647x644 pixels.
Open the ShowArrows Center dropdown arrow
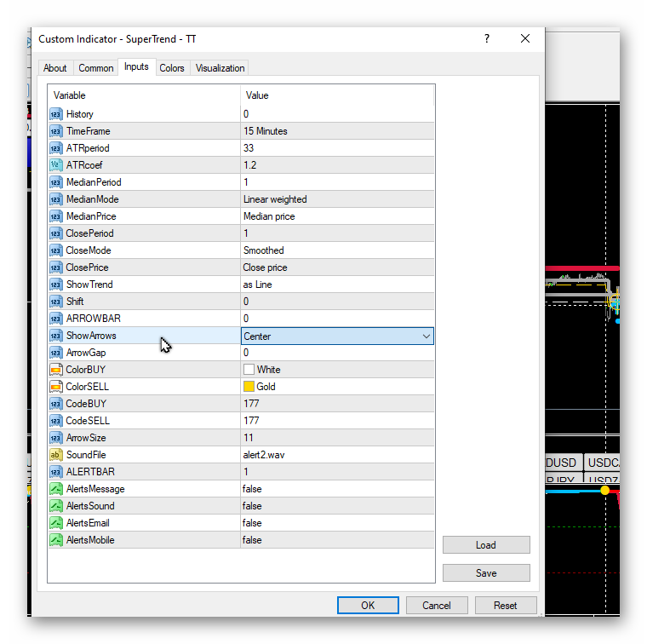pyautogui.click(x=427, y=336)
